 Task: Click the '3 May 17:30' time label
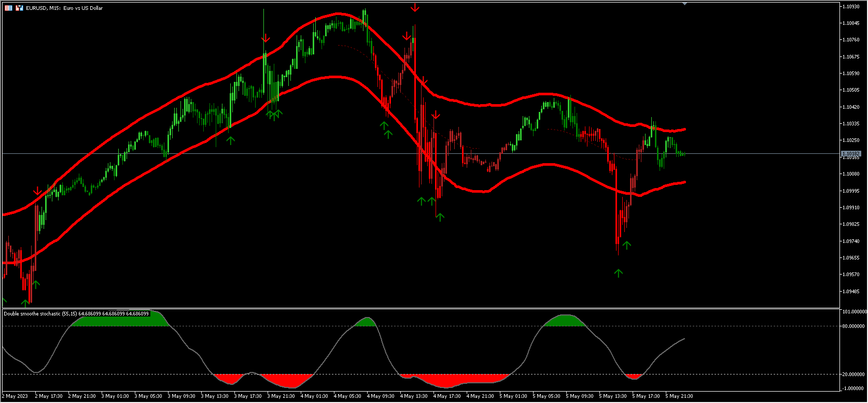pos(248,396)
